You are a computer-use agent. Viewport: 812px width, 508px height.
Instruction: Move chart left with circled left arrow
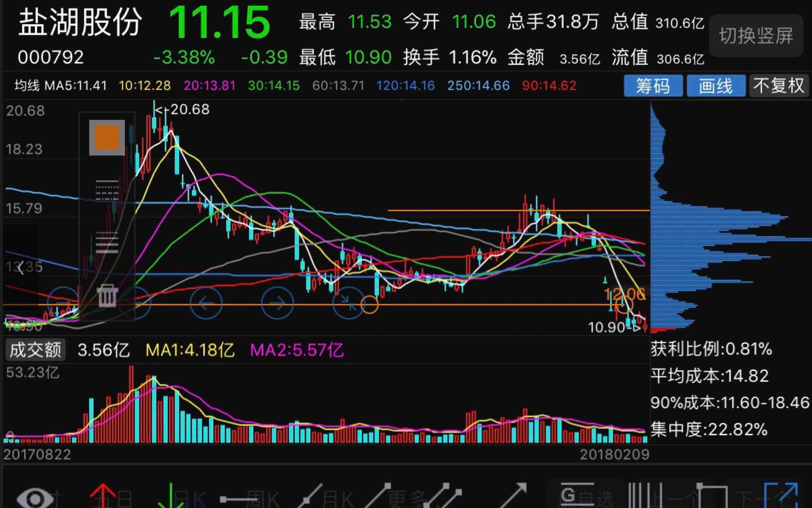click(206, 303)
